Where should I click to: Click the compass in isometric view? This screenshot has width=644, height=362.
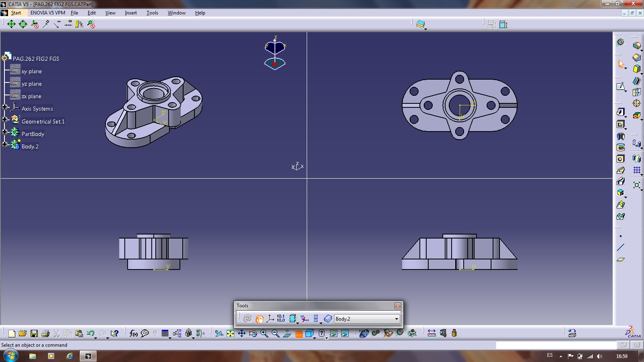(275, 53)
